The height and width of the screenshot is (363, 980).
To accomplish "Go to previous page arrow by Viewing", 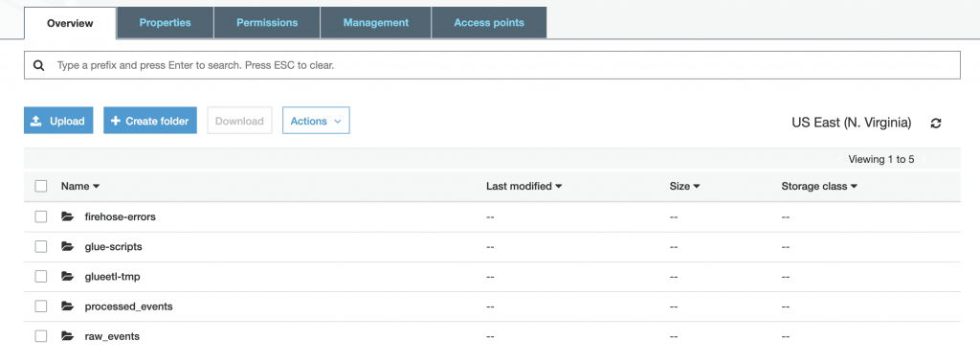I will [x=839, y=160].
